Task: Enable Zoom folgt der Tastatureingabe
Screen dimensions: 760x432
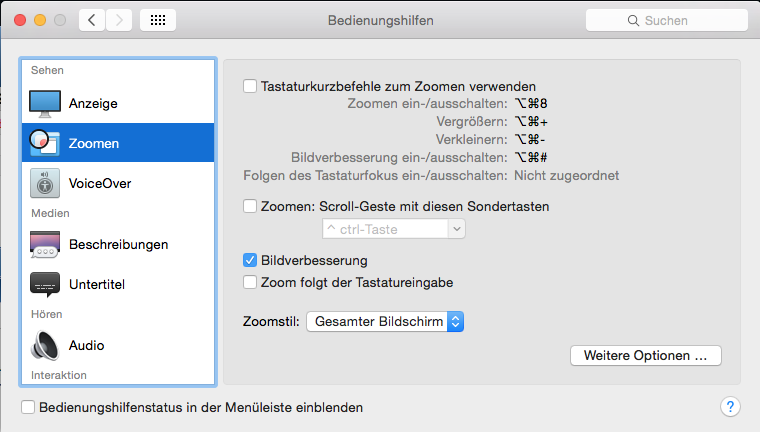Action: click(250, 283)
